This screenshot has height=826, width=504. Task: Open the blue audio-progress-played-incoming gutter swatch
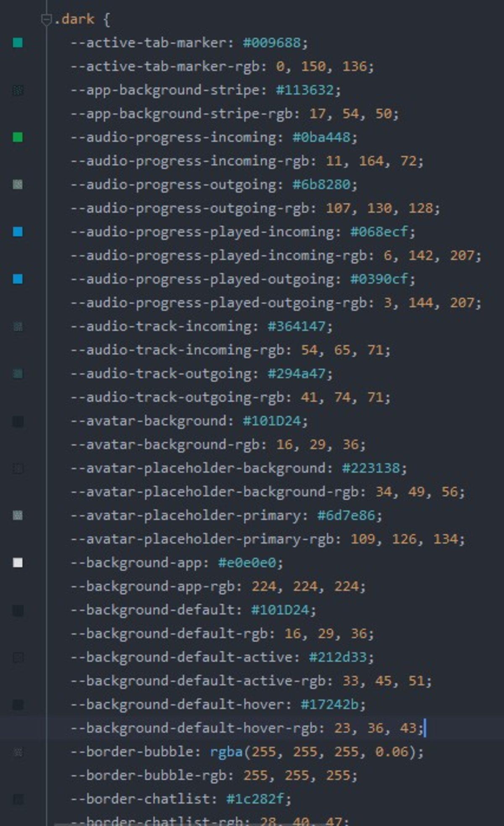(x=18, y=232)
